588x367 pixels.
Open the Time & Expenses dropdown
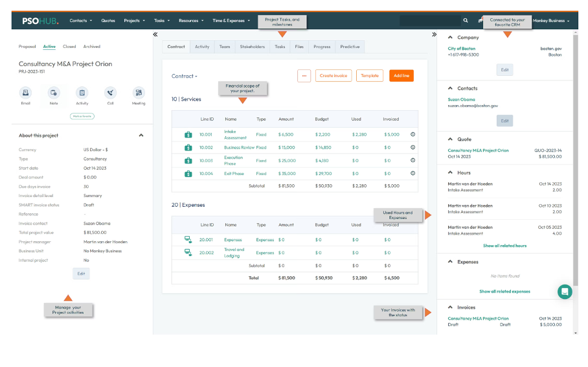[231, 21]
